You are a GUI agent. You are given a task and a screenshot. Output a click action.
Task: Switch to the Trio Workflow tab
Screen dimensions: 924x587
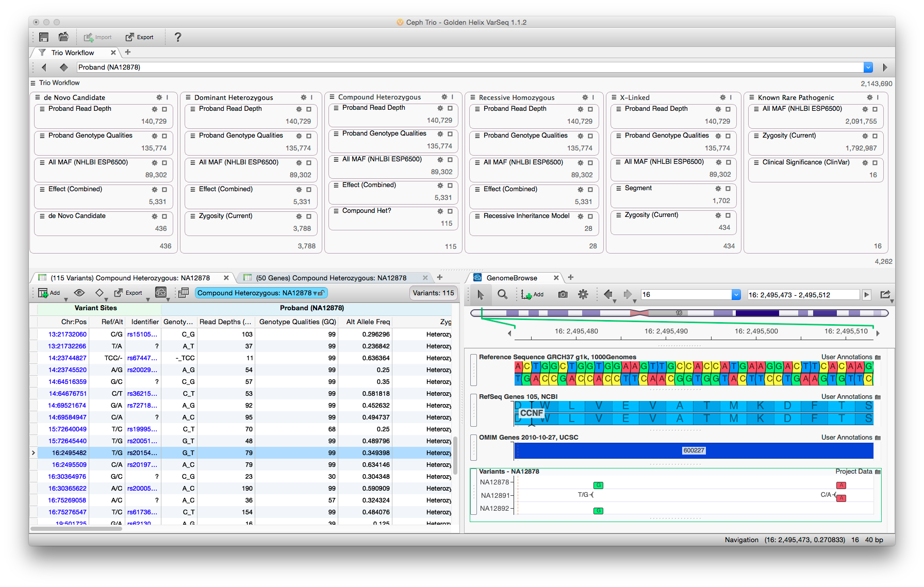tap(73, 53)
